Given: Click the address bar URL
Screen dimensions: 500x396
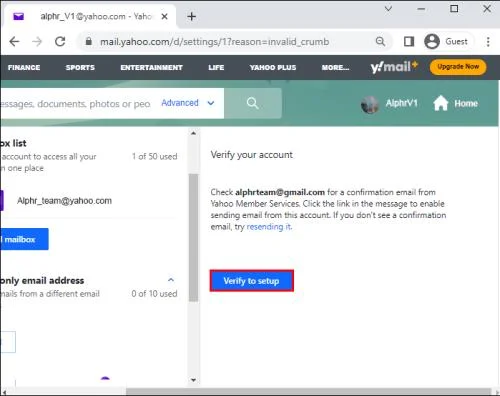Looking at the screenshot, I should (214, 42).
